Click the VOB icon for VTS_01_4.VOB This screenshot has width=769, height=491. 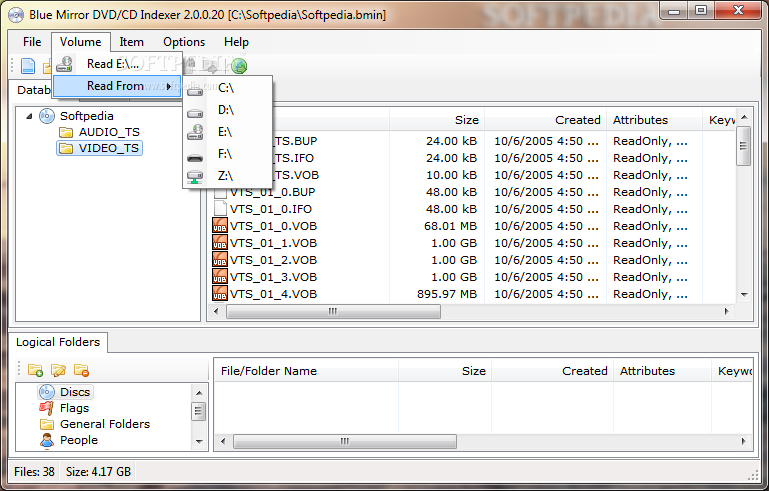click(x=220, y=294)
